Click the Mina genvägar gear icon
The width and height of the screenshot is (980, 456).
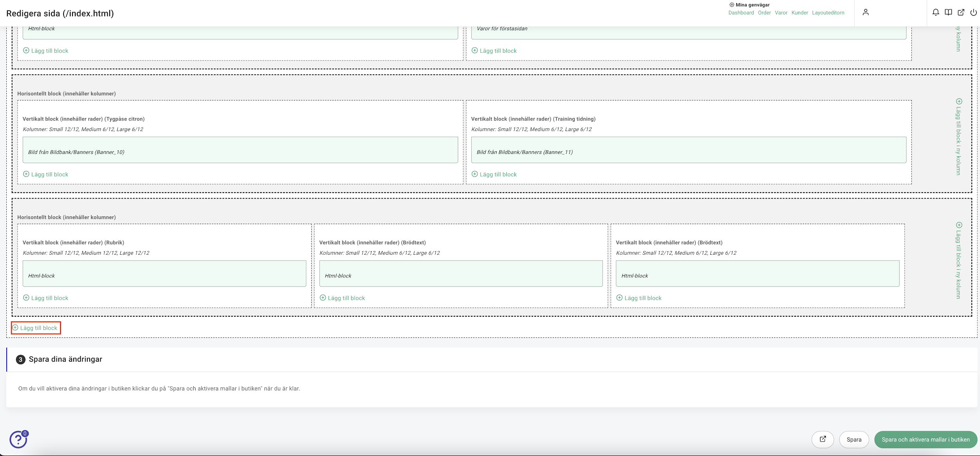click(x=731, y=5)
